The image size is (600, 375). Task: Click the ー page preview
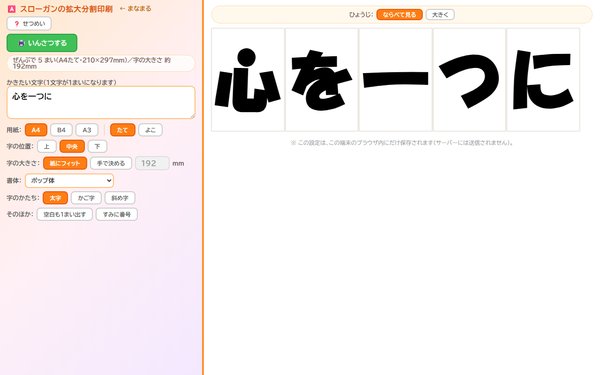pos(396,80)
